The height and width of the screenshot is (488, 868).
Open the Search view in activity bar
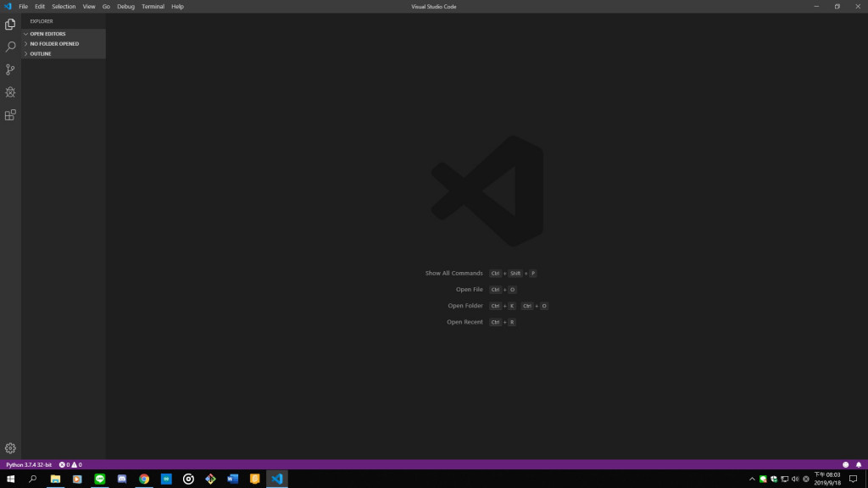point(10,47)
